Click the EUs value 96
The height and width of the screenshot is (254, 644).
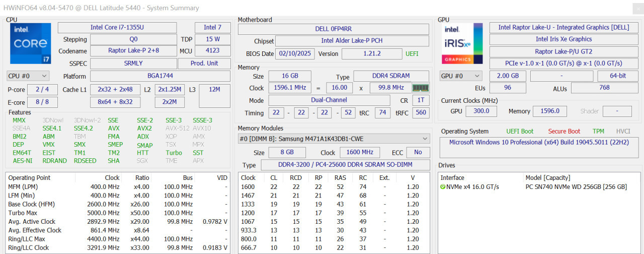(x=508, y=88)
